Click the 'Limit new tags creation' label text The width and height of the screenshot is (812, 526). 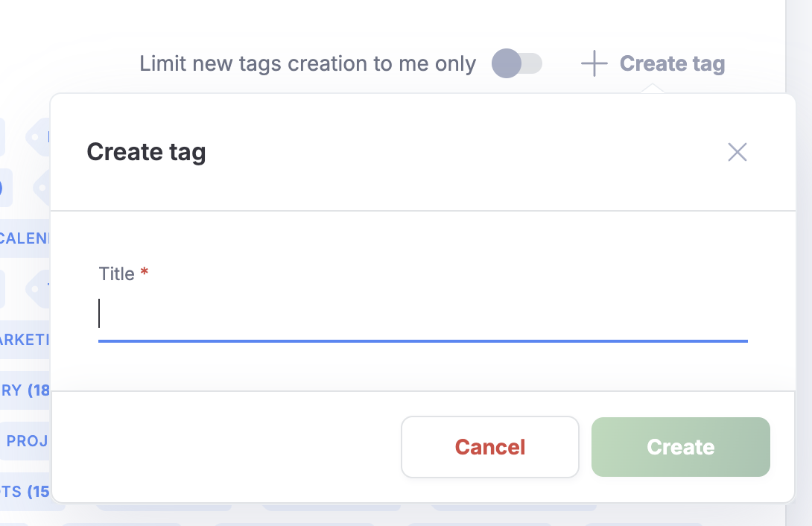307,64
